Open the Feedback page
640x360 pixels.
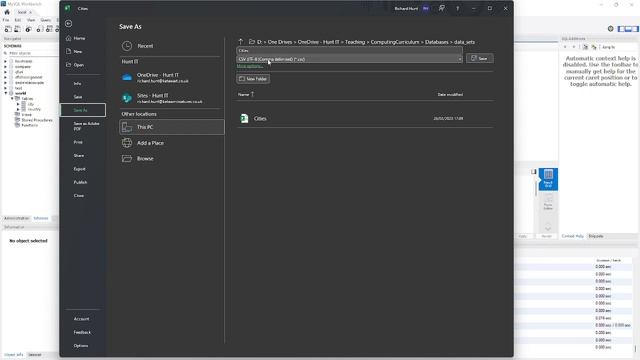pos(82,332)
